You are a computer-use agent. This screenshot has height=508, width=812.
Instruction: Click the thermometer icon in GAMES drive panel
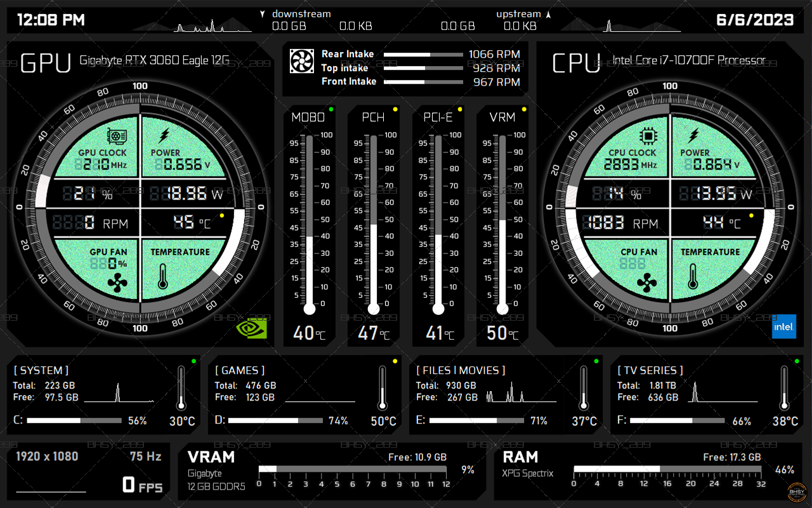point(383,388)
